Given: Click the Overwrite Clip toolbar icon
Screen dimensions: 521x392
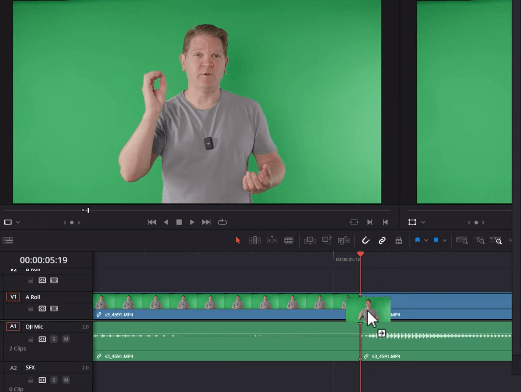Looking at the screenshot, I should [327, 240].
